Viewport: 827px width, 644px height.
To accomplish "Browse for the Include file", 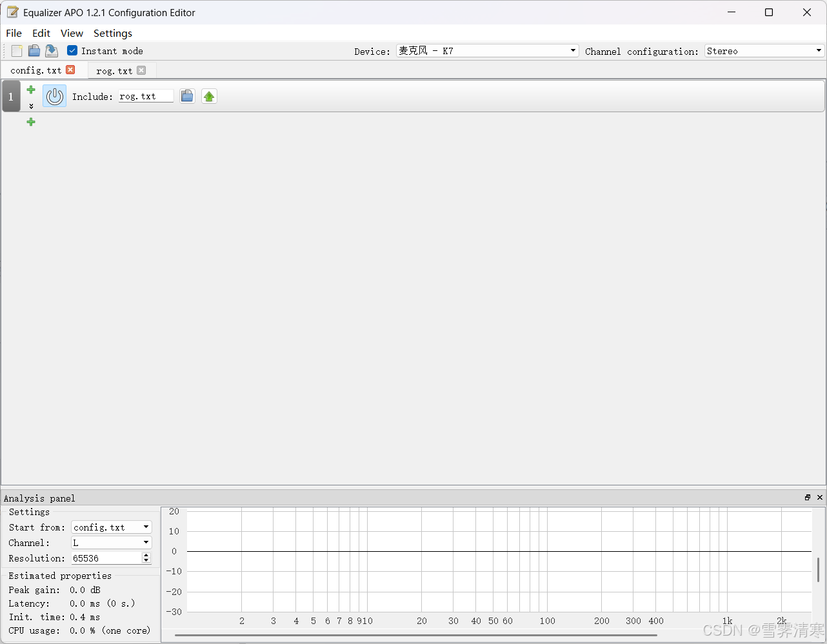I will [187, 95].
